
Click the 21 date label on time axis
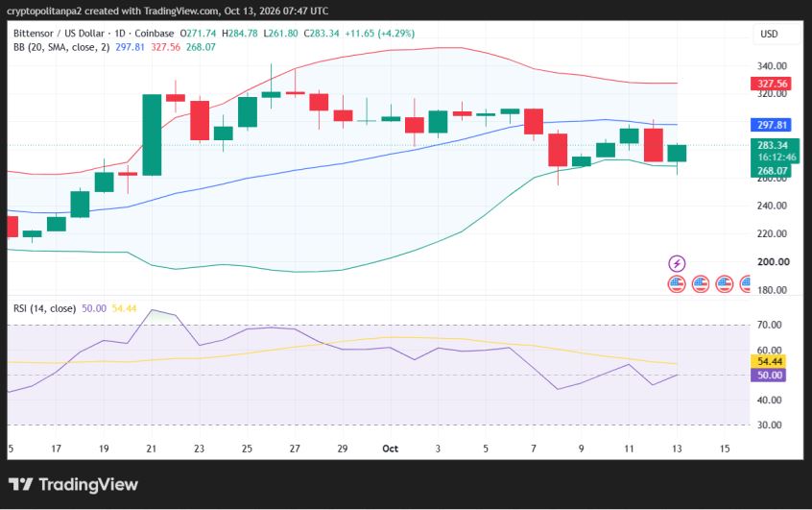[x=152, y=449]
